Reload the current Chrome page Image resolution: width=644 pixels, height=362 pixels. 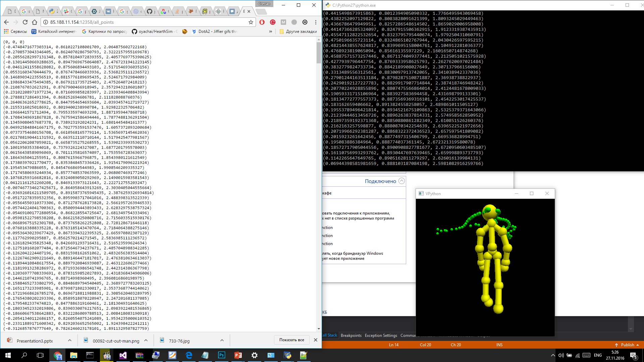[25, 22]
